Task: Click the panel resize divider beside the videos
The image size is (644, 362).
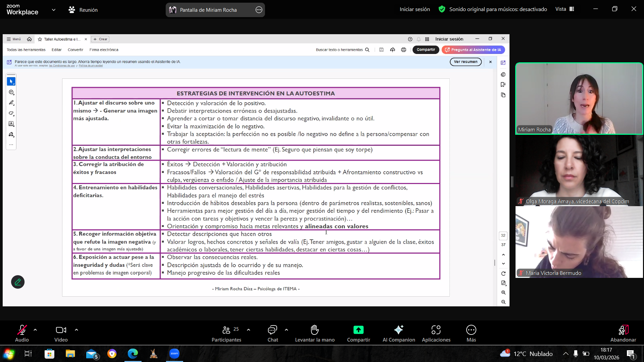Action: 512,182
